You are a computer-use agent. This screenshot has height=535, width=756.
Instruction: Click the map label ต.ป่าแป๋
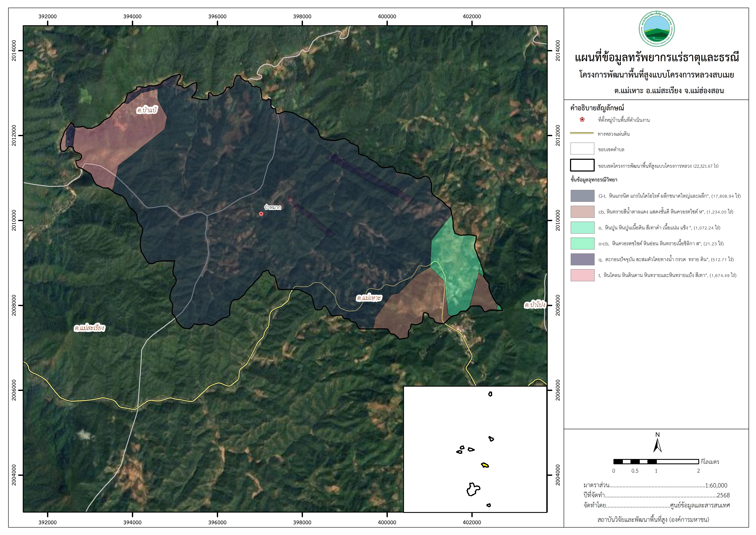tap(147, 110)
